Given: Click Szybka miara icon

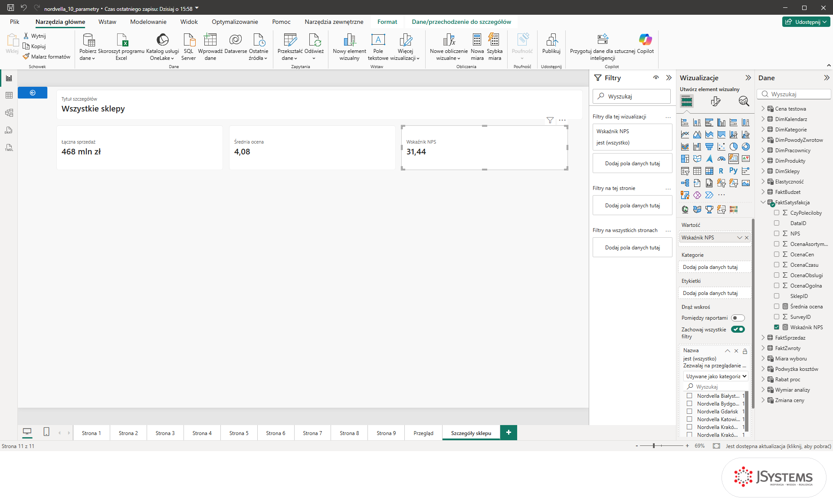Looking at the screenshot, I should pos(495,46).
